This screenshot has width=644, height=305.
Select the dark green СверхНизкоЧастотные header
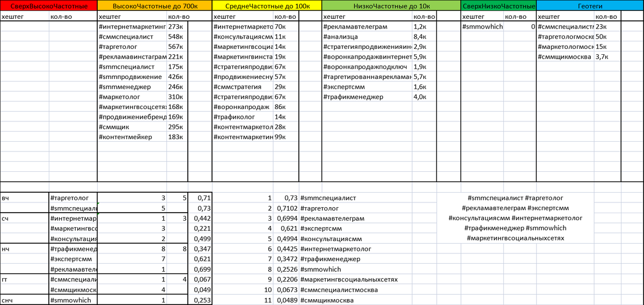click(499, 6)
